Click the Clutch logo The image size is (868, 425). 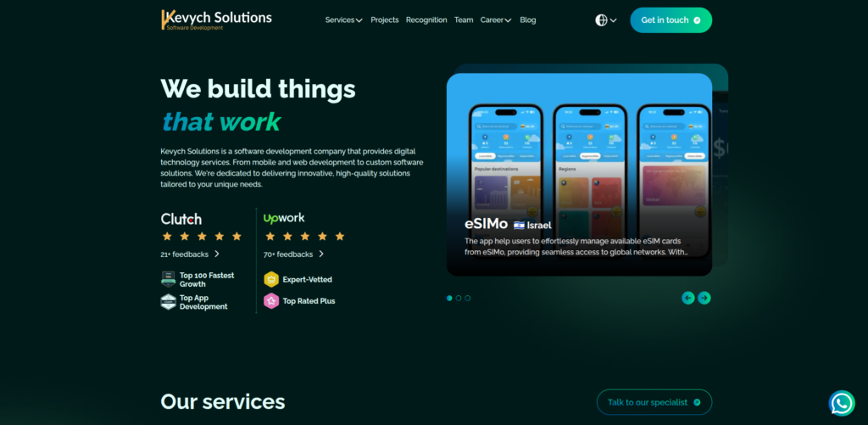[x=181, y=219]
